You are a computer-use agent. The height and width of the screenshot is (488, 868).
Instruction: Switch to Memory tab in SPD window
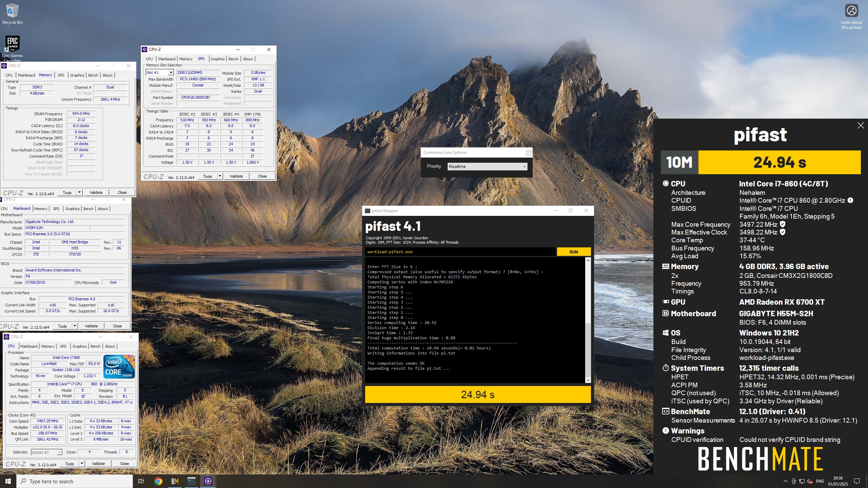185,59
